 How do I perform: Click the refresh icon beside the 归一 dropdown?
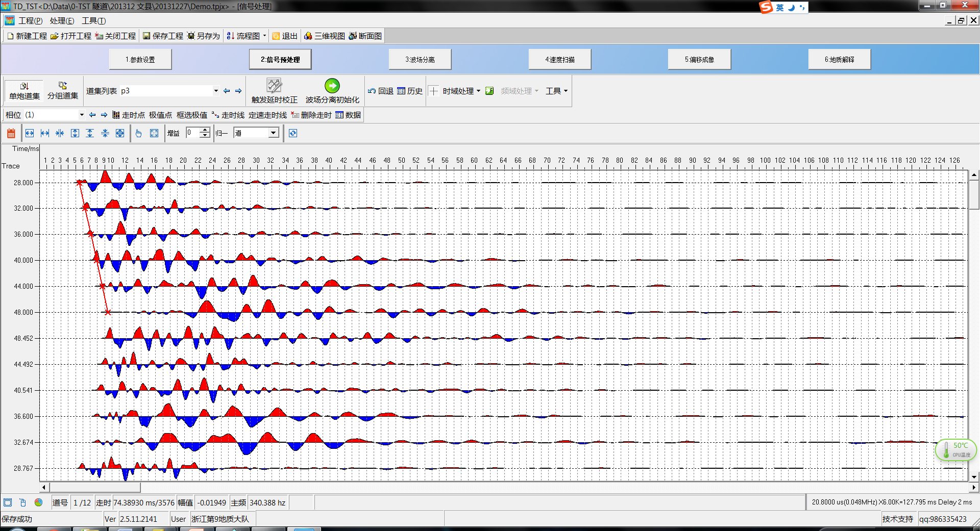click(x=292, y=133)
